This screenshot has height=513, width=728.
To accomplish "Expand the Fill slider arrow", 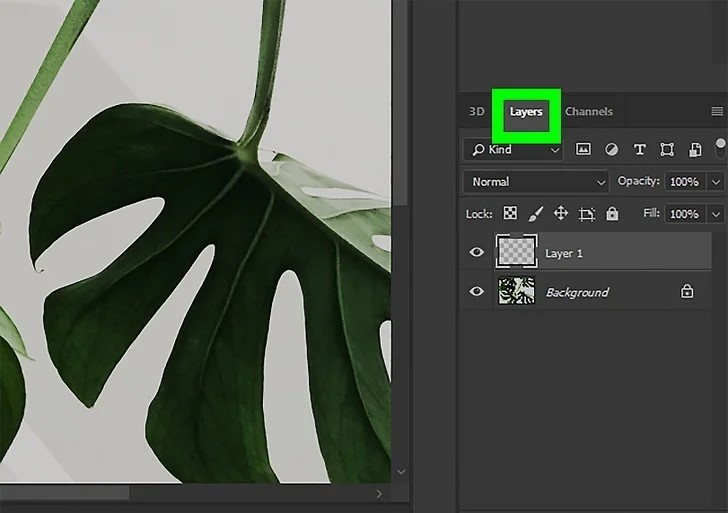I will (716, 214).
